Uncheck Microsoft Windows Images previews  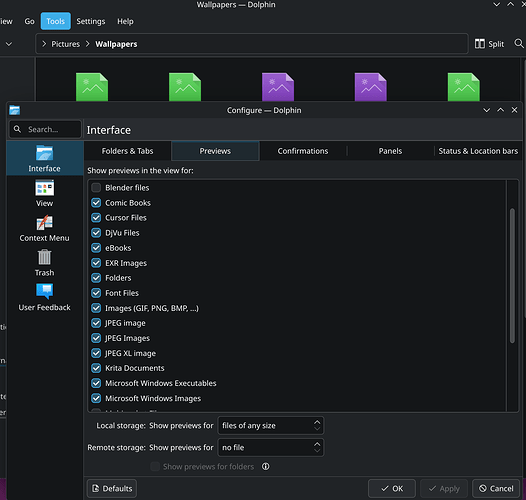tap(96, 398)
